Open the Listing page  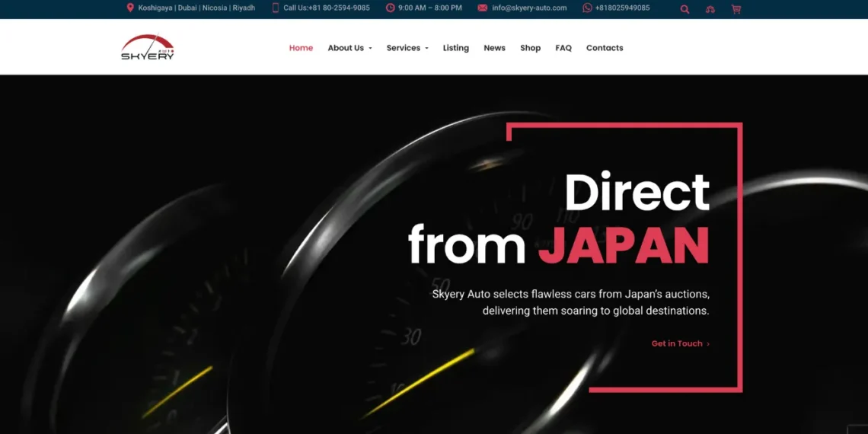coord(455,48)
